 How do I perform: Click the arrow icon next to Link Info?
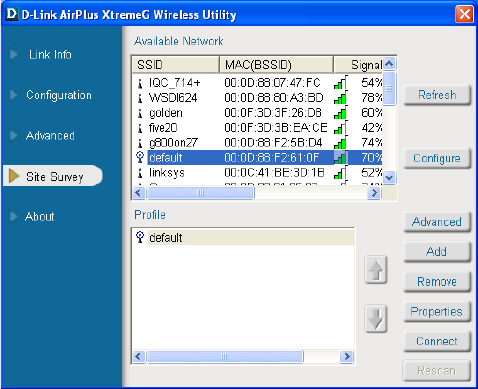click(x=14, y=54)
